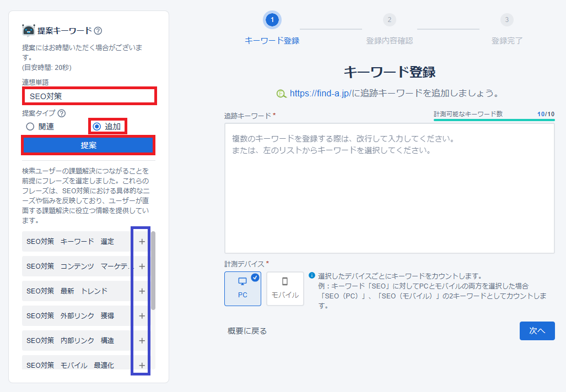The image size is (566, 392).
Task: Add SEO対策 内部リンク 構造 via plus icon
Action: pyautogui.click(x=142, y=341)
